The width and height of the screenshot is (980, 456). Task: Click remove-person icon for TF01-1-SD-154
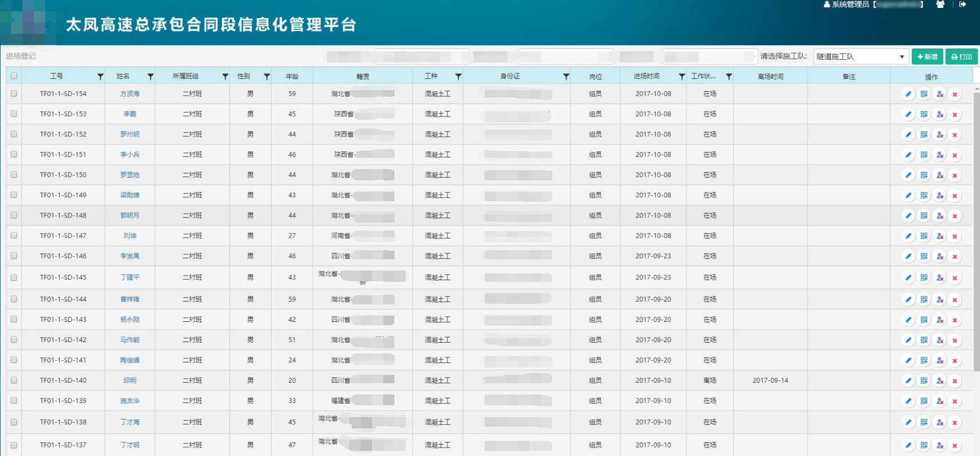939,94
